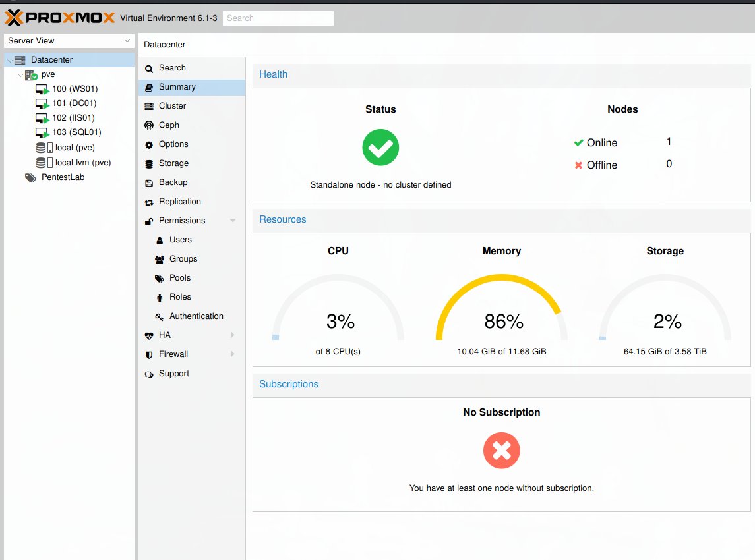The width and height of the screenshot is (755, 560).
Task: Expand the Firewall submenu arrow
Action: (232, 354)
